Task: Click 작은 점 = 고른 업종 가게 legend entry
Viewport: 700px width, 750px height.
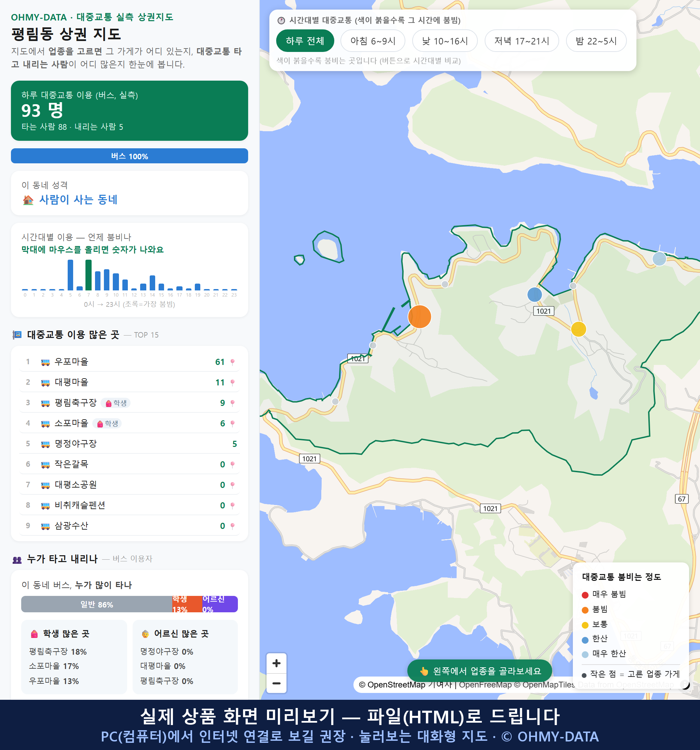Action: [x=631, y=674]
